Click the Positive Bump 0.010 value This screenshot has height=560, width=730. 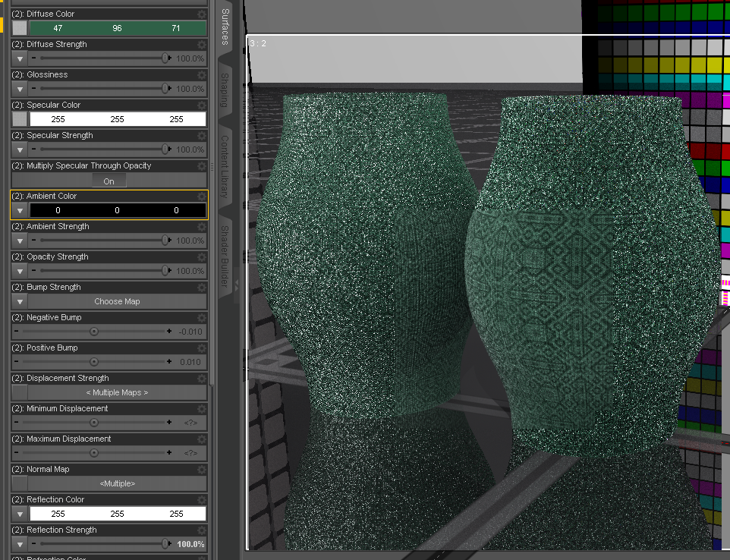[x=190, y=362]
